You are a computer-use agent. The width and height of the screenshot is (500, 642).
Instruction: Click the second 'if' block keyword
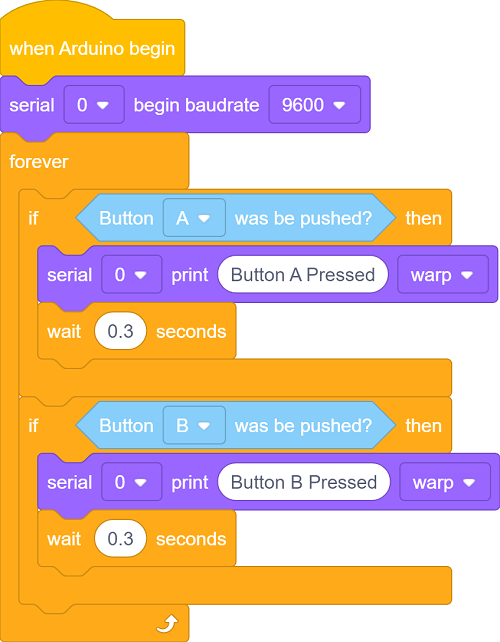pyautogui.click(x=33, y=425)
